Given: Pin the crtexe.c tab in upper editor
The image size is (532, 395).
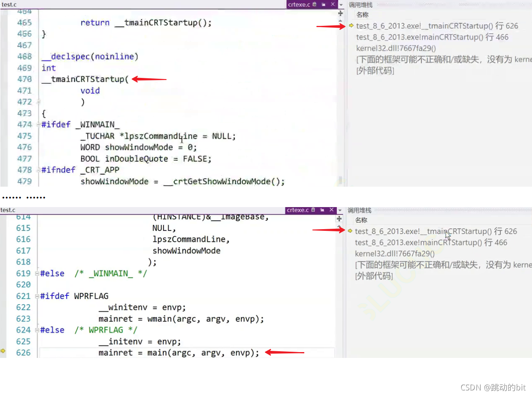Looking at the screenshot, I should pyautogui.click(x=323, y=5).
